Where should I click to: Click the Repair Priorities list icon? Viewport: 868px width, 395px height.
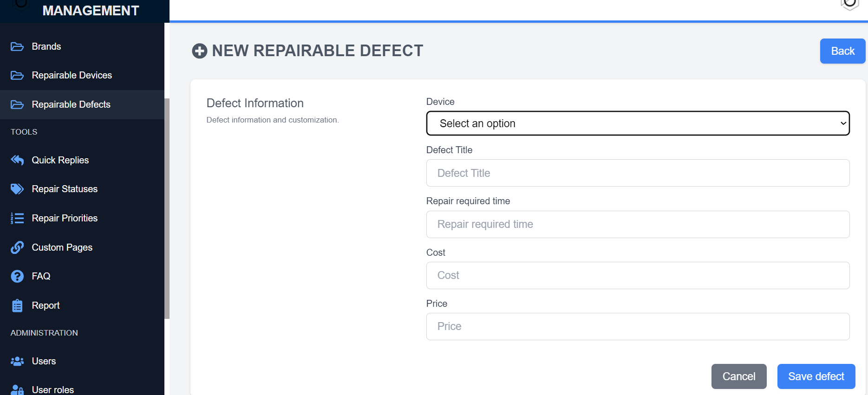(17, 218)
